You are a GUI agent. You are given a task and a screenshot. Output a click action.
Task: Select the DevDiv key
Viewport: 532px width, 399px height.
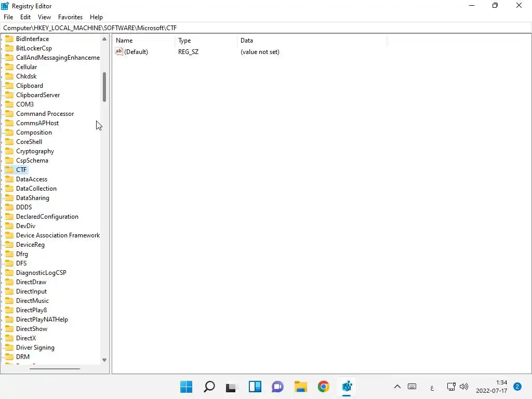[26, 226]
